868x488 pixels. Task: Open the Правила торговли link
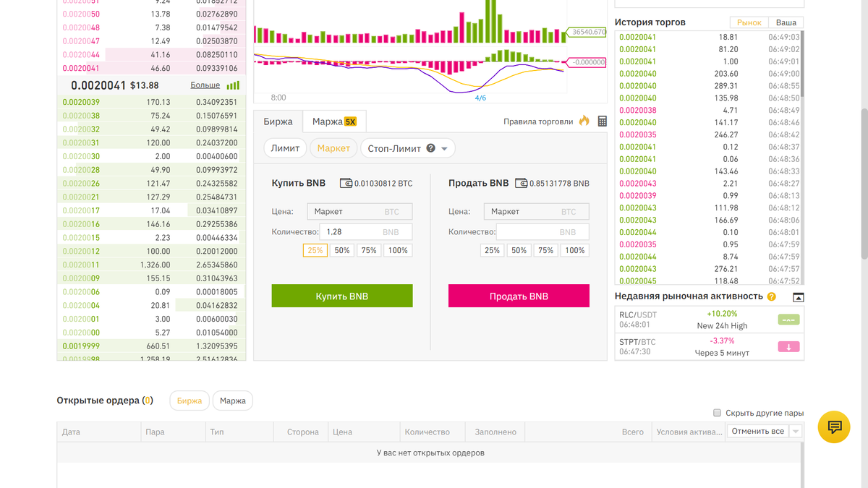click(x=538, y=121)
